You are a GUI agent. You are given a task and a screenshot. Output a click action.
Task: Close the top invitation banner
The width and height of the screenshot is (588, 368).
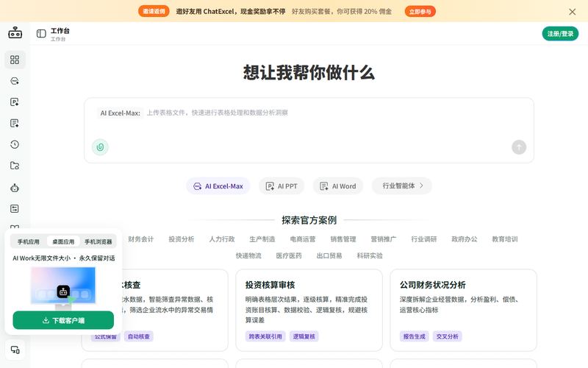pyautogui.click(x=573, y=12)
